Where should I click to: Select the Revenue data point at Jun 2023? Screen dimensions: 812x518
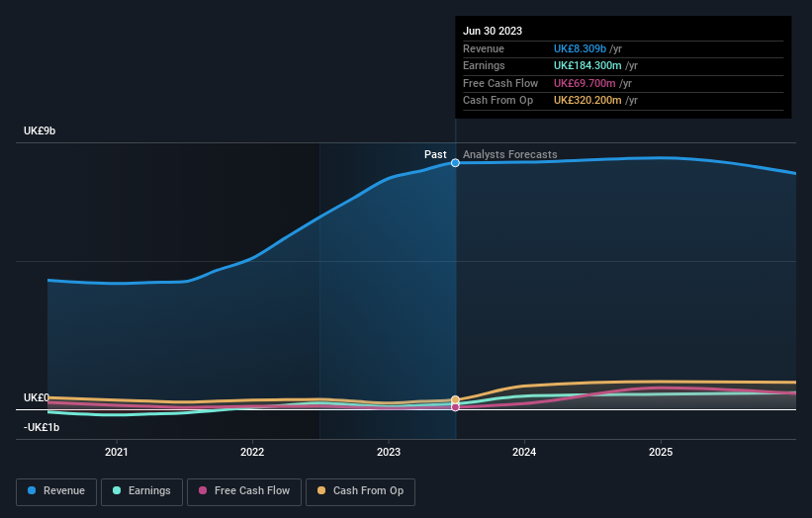455,163
